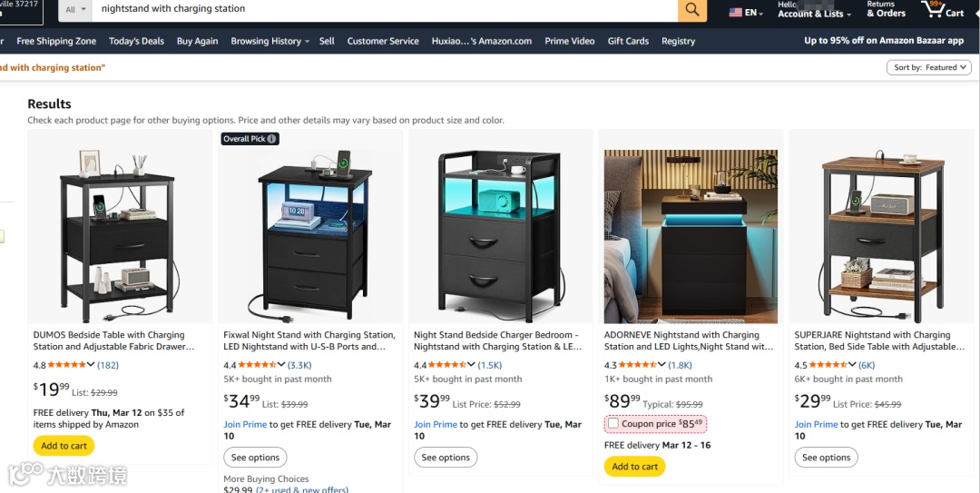
Task: Click the US flag language icon
Action: (736, 13)
